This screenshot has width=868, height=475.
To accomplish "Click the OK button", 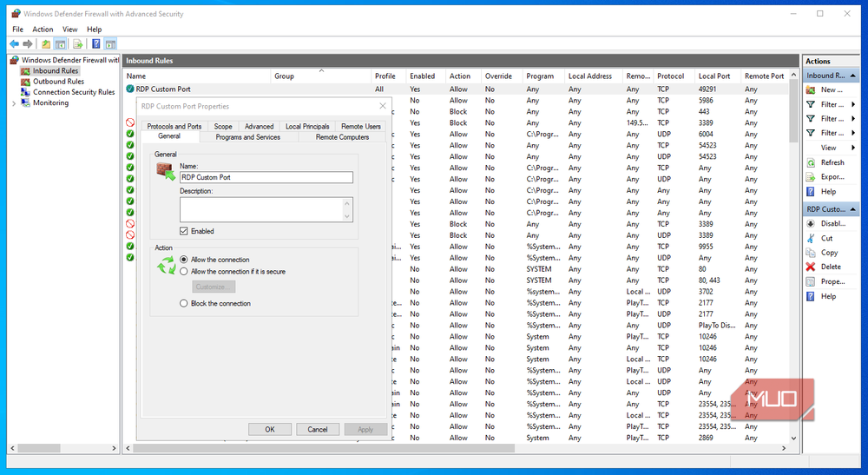I will (270, 429).
